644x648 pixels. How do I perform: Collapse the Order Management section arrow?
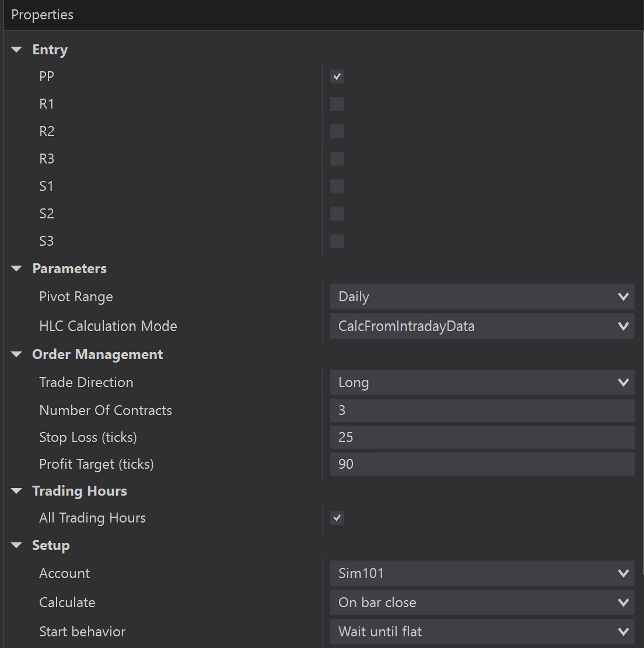click(16, 354)
